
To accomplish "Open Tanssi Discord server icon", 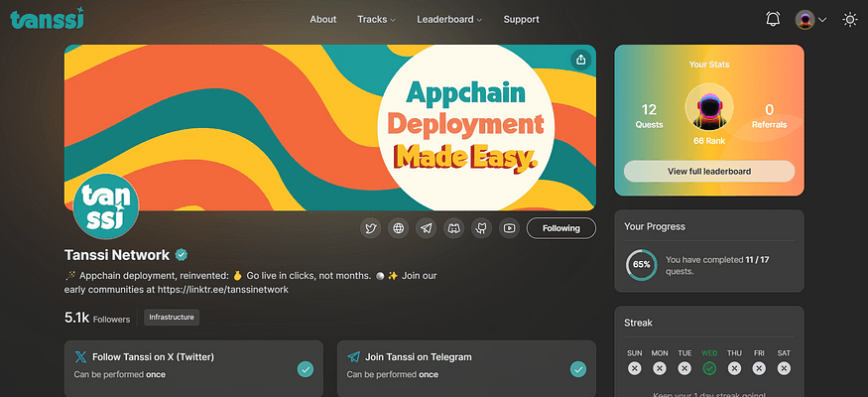I will point(454,228).
